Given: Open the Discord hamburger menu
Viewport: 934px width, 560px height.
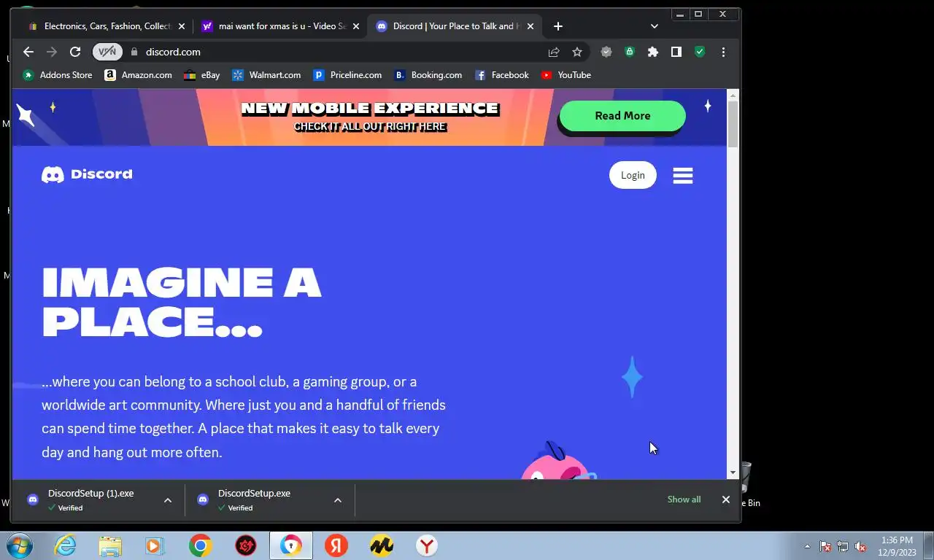Looking at the screenshot, I should (x=683, y=175).
